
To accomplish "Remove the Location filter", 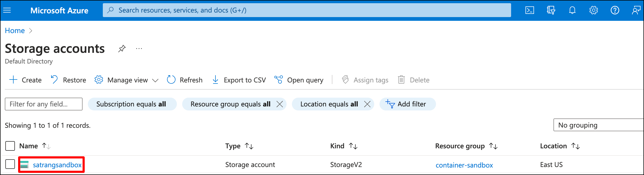I will click(367, 104).
